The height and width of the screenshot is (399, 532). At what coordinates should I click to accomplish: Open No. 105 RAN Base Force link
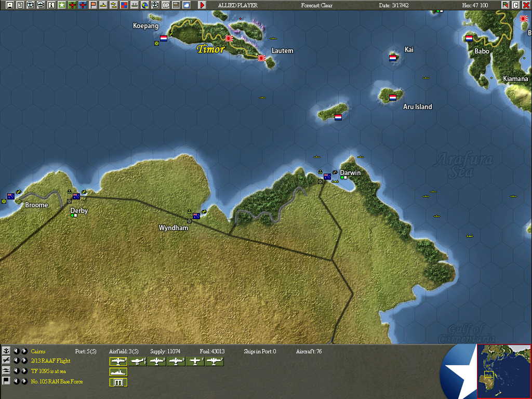coord(57,381)
